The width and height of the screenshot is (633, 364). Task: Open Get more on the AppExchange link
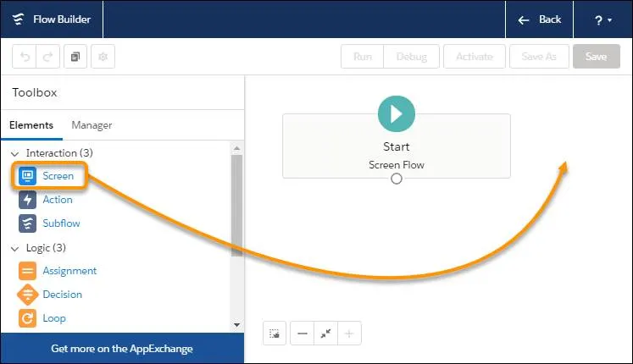[x=122, y=348]
